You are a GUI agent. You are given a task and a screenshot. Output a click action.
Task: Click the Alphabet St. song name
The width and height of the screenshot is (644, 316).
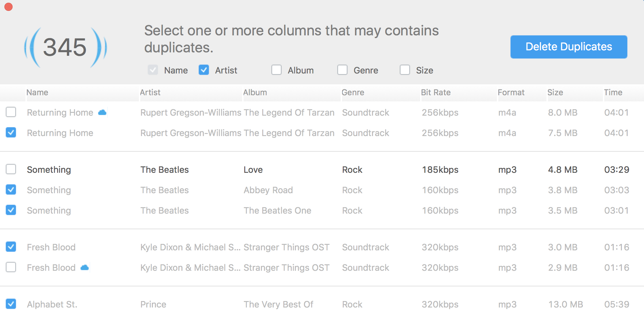[x=52, y=304]
